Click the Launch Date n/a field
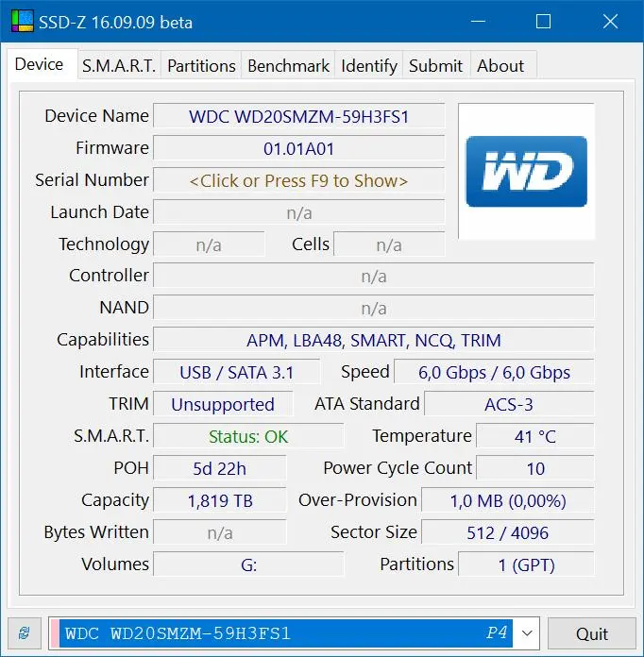Viewport: 644px width, 657px height. coord(298,212)
